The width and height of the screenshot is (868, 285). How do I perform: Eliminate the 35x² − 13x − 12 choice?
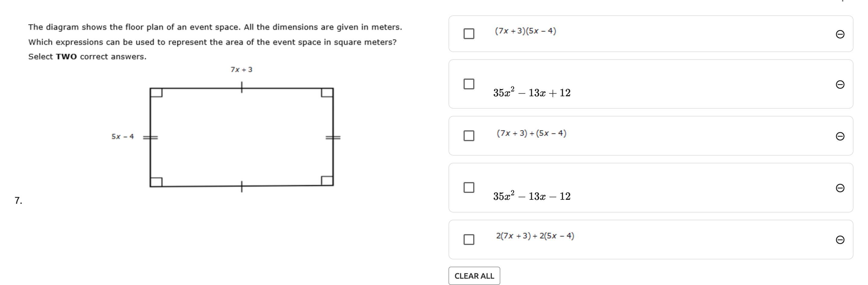click(x=840, y=188)
